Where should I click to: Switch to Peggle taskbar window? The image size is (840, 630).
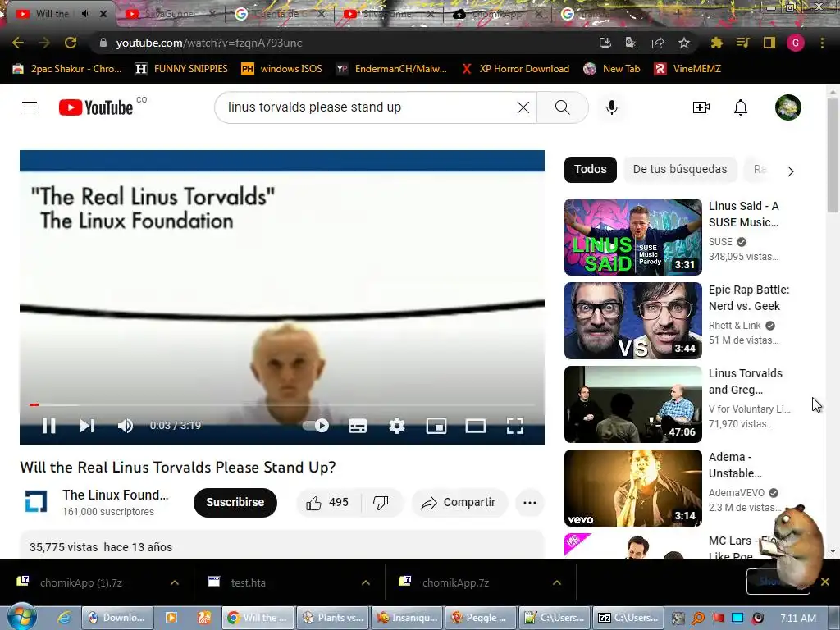pos(481,618)
